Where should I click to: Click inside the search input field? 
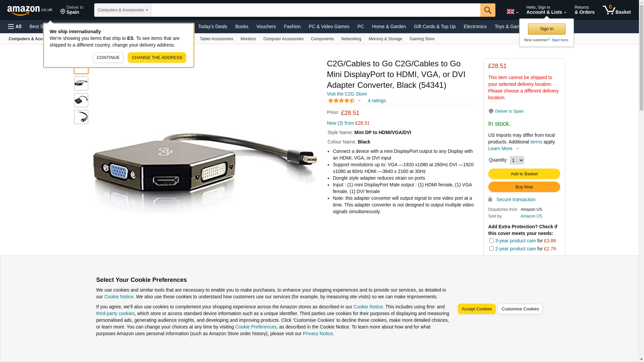click(x=316, y=10)
